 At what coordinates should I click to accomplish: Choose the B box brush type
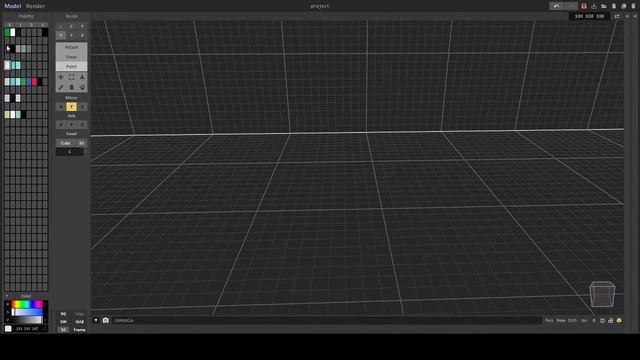point(82,36)
